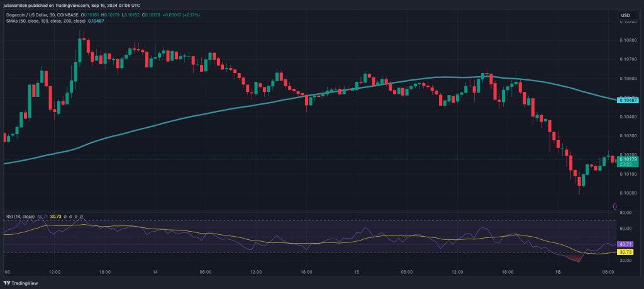Viewport: 644px width, 289px height.
Task: Click the 0.10600 price axis label
Action: tap(628, 79)
